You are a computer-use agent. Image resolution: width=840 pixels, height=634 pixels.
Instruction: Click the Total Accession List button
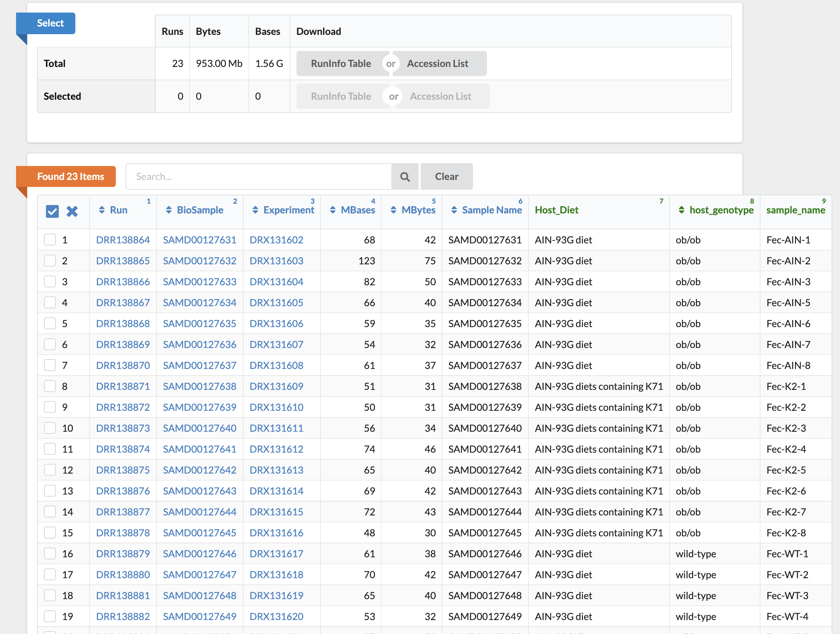click(x=437, y=63)
